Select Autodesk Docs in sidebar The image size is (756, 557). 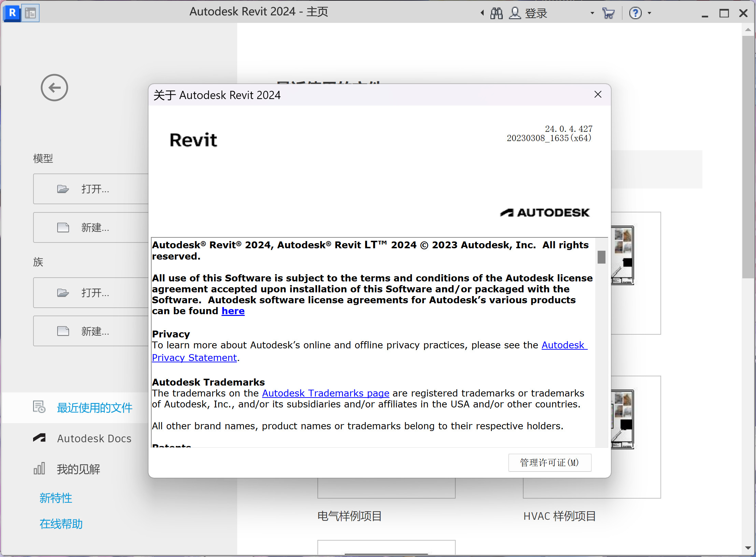coord(94,438)
